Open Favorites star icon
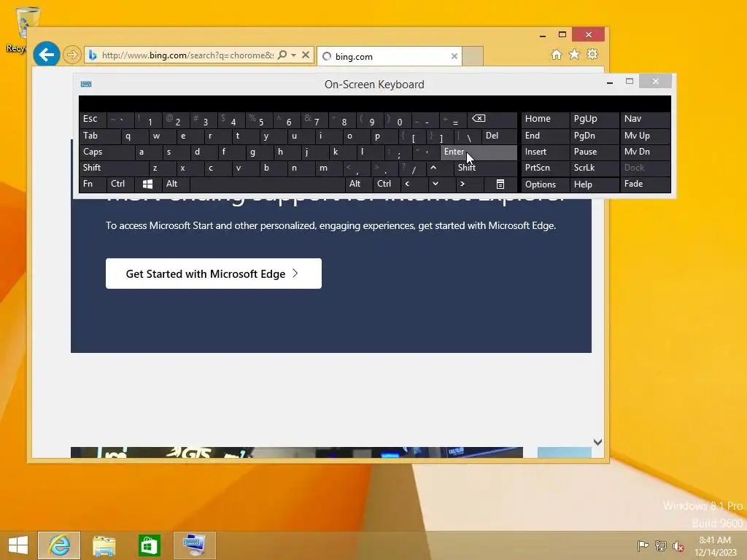Viewport: 747px width, 560px height. click(575, 55)
